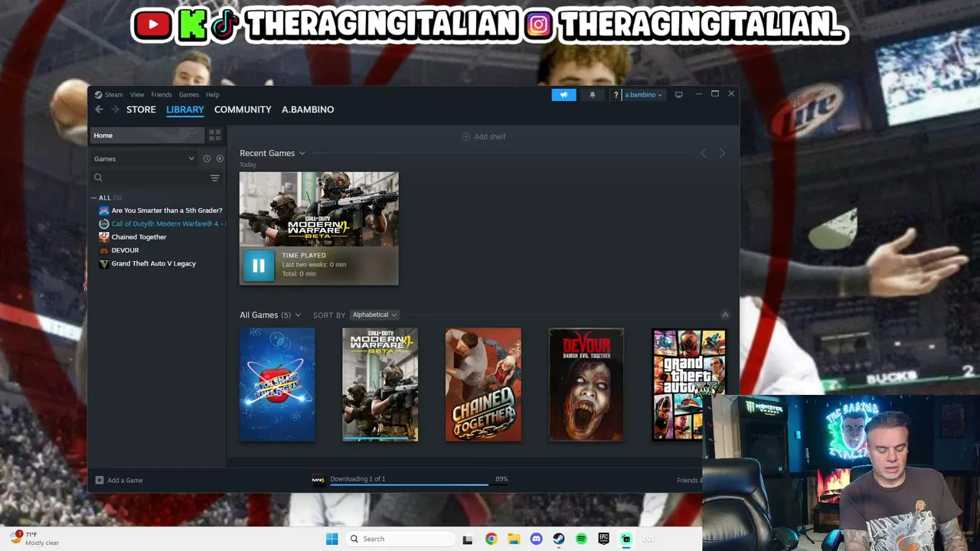Go forward with the Steam forward arrow
The image size is (980, 551).
(115, 109)
